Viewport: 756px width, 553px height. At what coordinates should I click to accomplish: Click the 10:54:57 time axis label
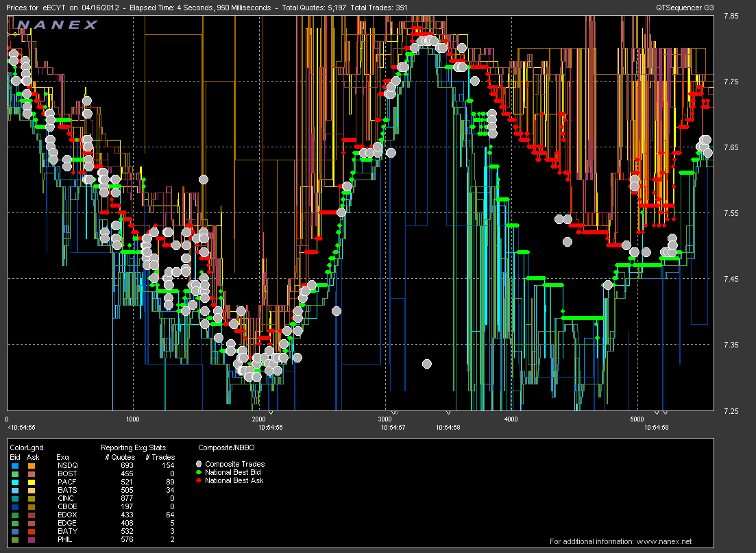(x=393, y=428)
